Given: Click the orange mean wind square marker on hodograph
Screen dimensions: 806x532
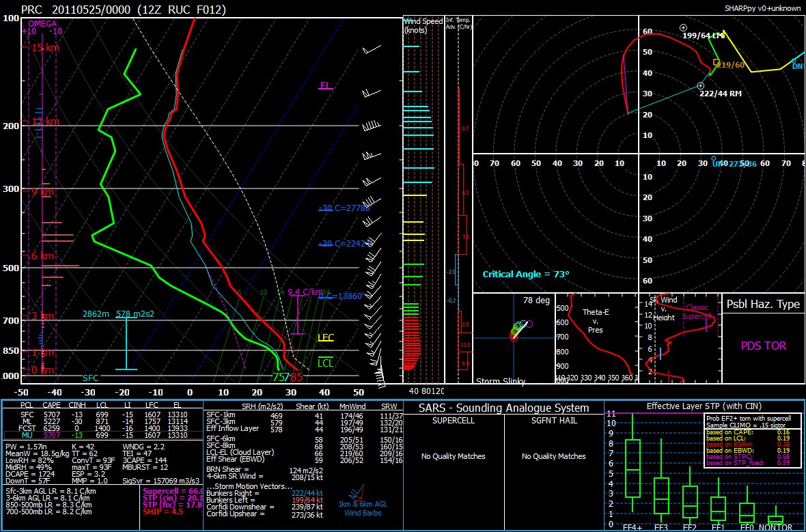Looking at the screenshot, I should pyautogui.click(x=716, y=62).
